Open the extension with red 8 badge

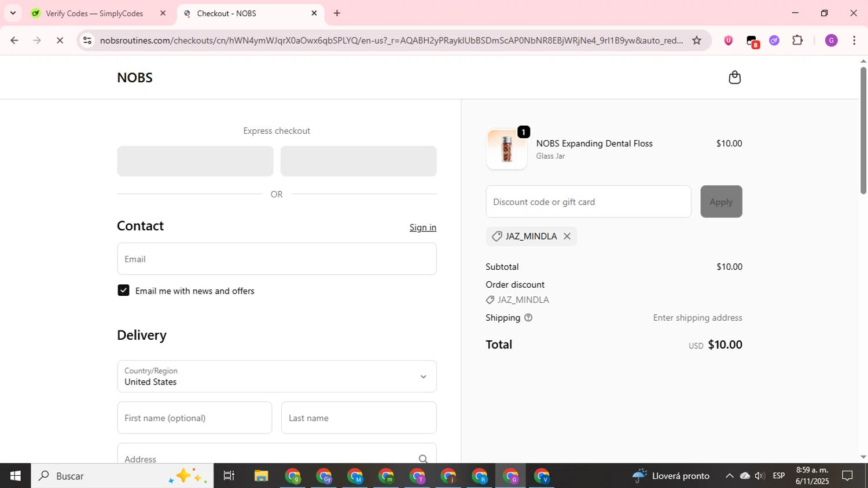coord(752,41)
